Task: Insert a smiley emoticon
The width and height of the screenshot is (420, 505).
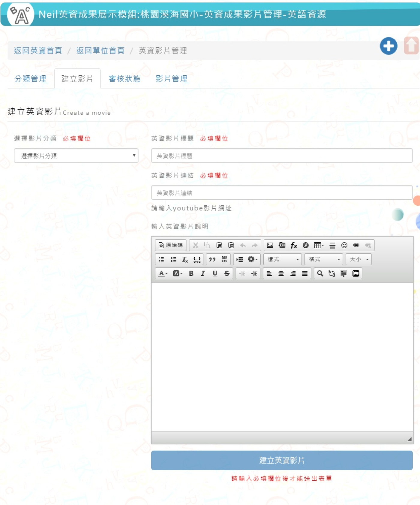Action: pyautogui.click(x=344, y=245)
